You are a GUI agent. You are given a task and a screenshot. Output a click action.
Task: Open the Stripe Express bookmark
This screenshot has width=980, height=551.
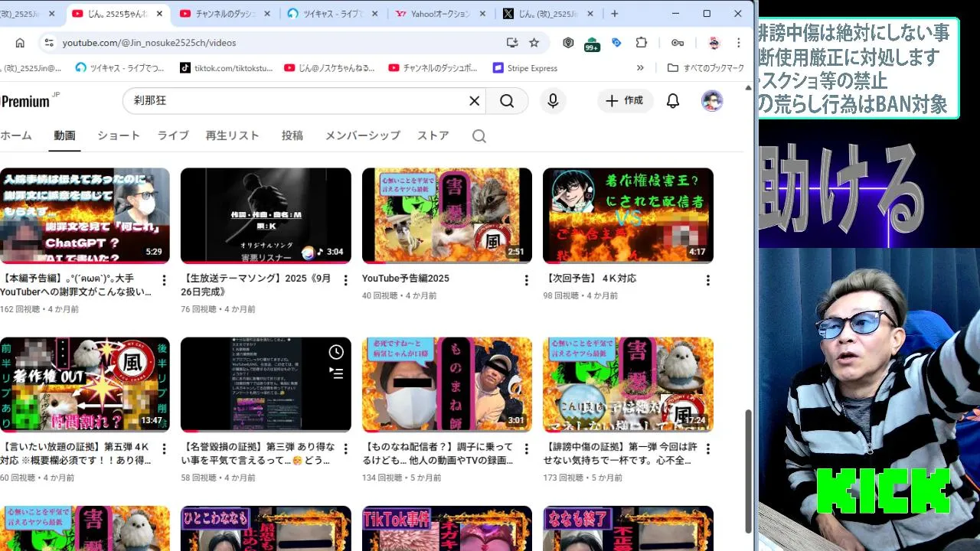(x=525, y=68)
